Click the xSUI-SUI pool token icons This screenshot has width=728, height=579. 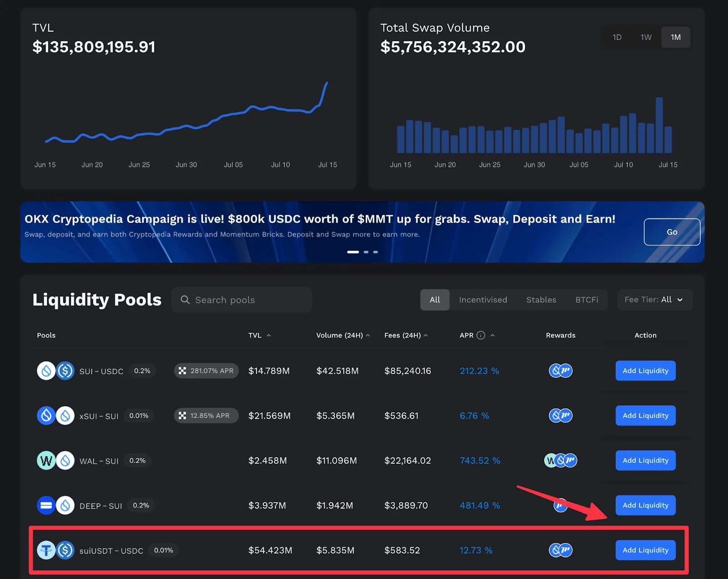56,416
